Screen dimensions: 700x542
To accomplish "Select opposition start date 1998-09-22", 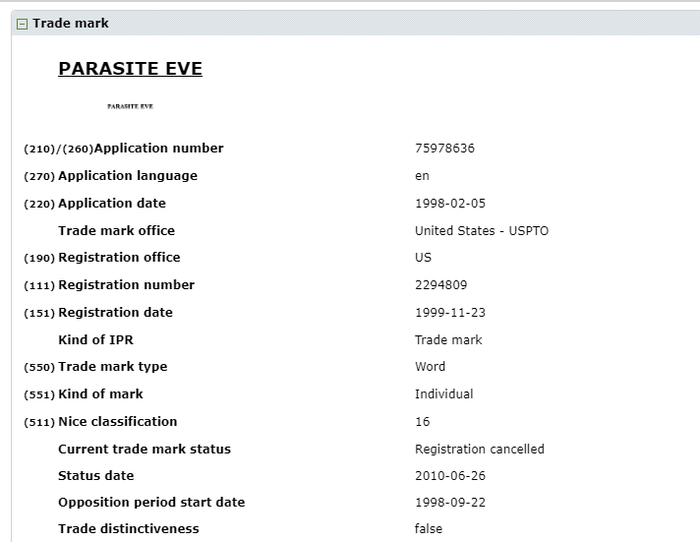I will (x=450, y=503).
